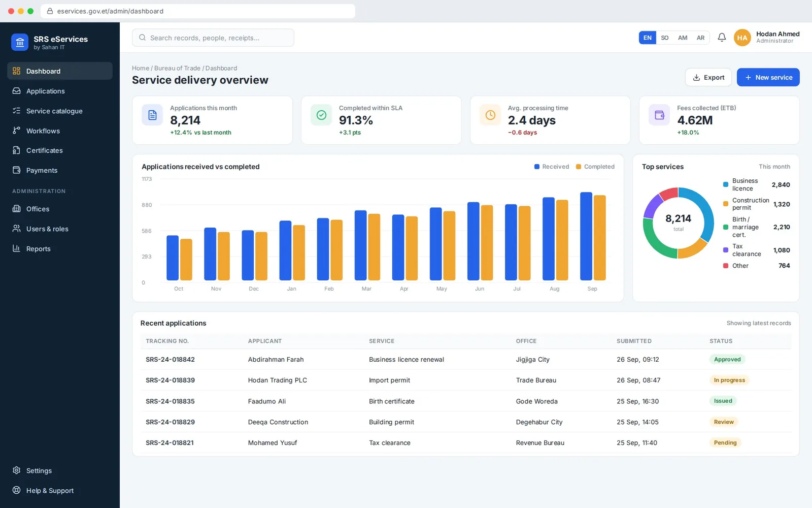Switch language to SO
Viewport: 812px width, 508px height.
(665, 38)
